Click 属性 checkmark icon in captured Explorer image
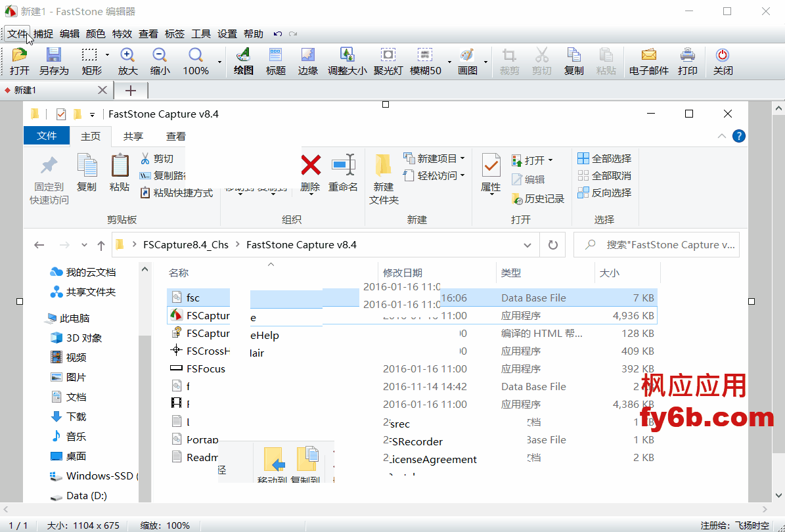Viewport: 785px width, 532px height. coord(491,165)
